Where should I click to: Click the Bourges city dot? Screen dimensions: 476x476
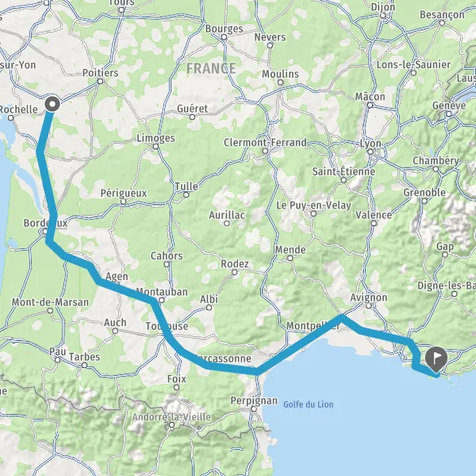pyautogui.click(x=224, y=37)
